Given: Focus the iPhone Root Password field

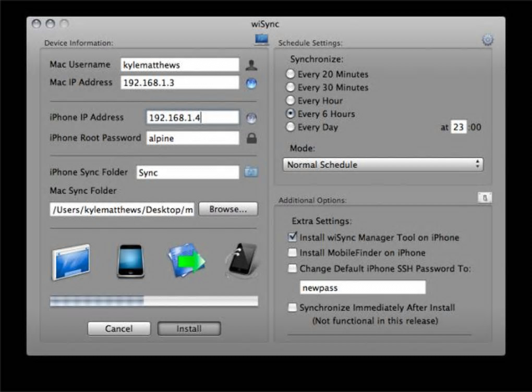Looking at the screenshot, I should (x=192, y=138).
